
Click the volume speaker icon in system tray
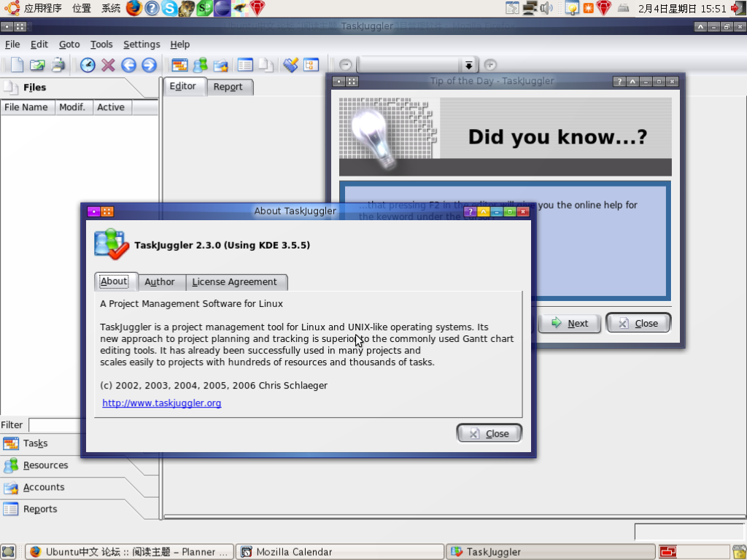546,8
